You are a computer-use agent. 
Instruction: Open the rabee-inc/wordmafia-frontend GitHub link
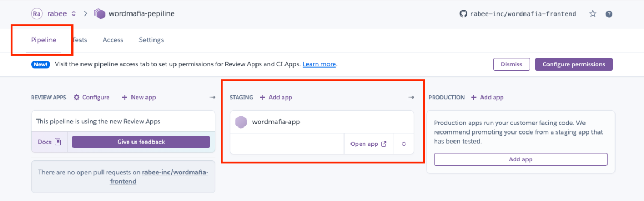click(523, 13)
